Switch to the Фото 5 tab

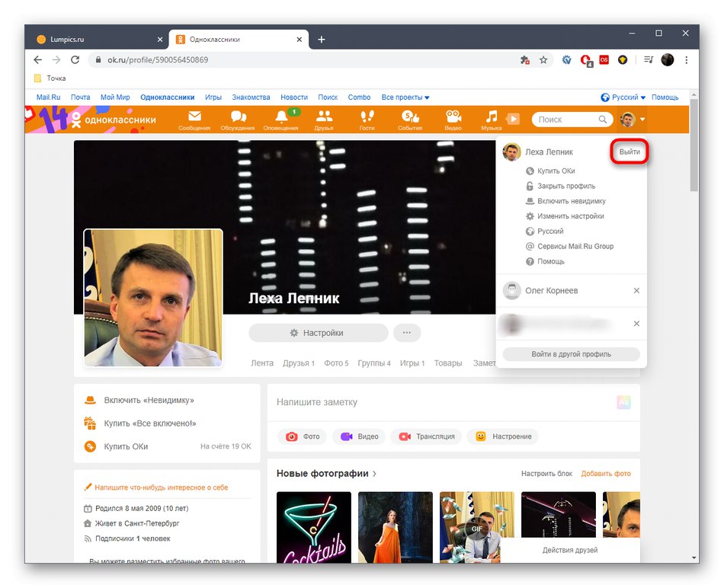(x=336, y=363)
